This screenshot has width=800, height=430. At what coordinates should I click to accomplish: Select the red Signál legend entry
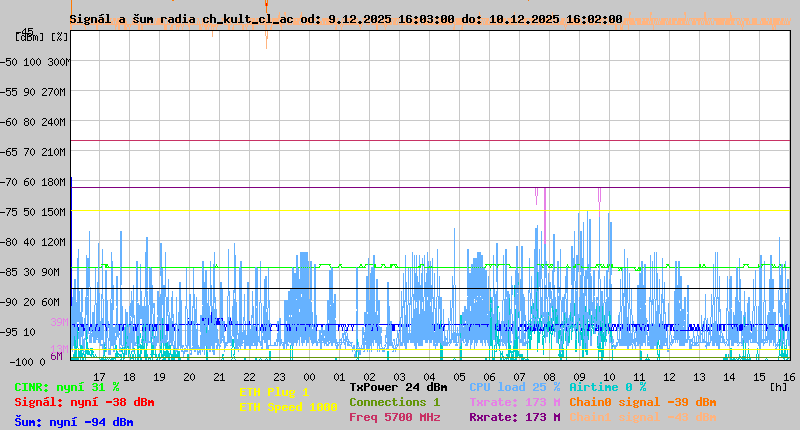[x=84, y=402]
